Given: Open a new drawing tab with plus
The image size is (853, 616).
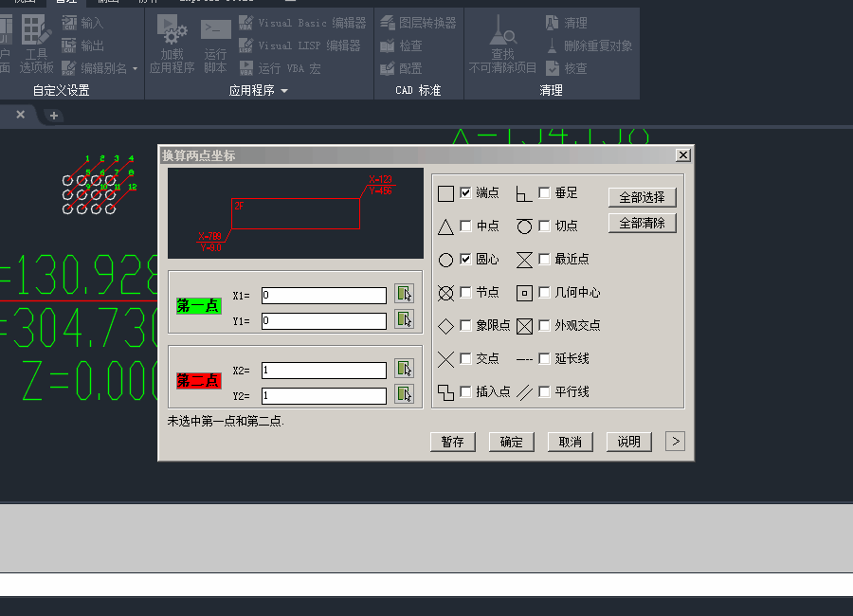Looking at the screenshot, I should click(54, 116).
